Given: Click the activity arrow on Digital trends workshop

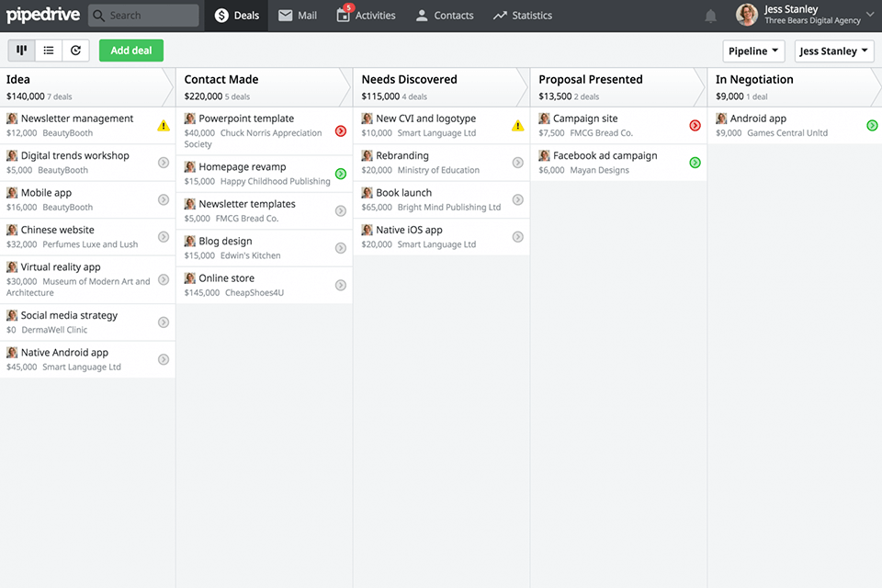Looking at the screenshot, I should coord(164,163).
